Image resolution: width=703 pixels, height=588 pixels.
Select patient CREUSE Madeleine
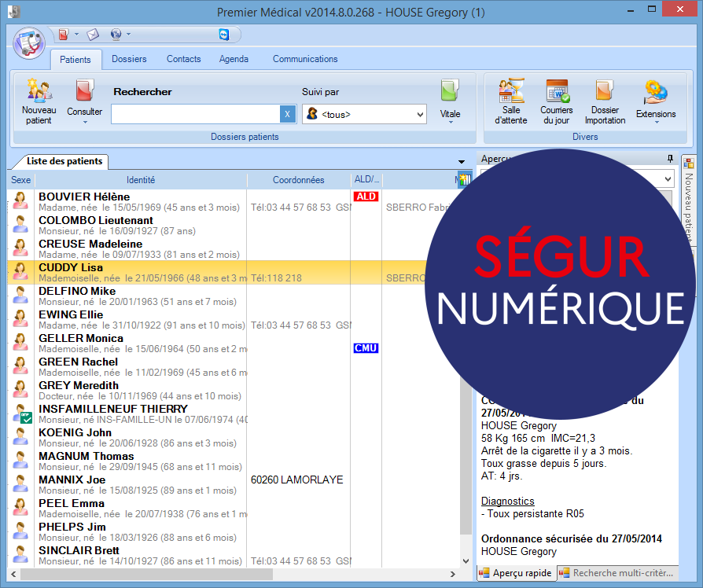pos(233,248)
